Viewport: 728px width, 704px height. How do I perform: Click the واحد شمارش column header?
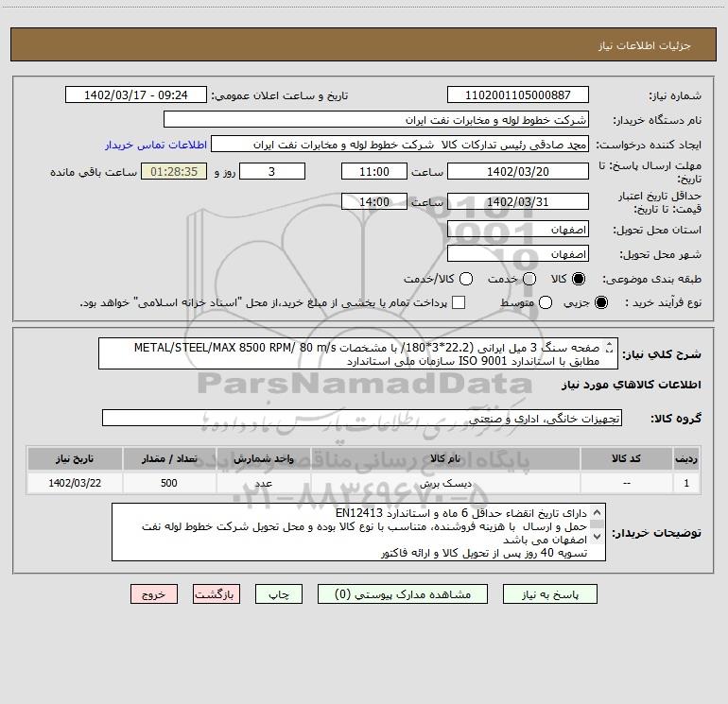263,458
